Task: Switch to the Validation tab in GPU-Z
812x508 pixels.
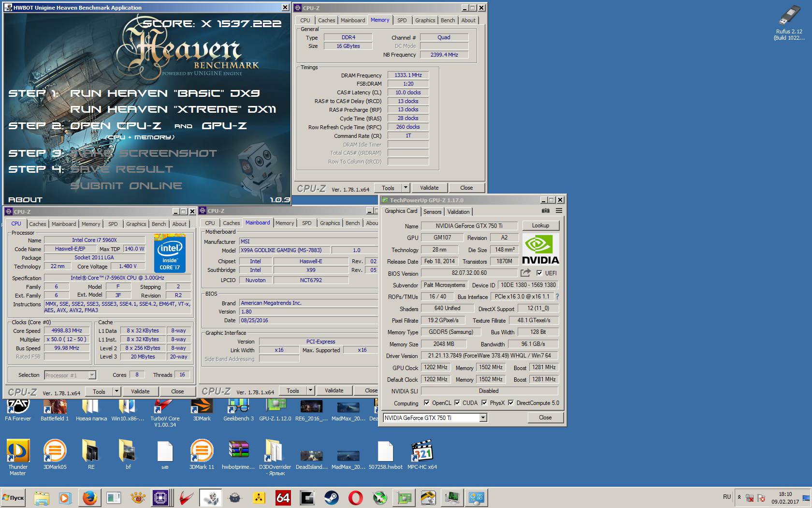Action: coord(458,212)
